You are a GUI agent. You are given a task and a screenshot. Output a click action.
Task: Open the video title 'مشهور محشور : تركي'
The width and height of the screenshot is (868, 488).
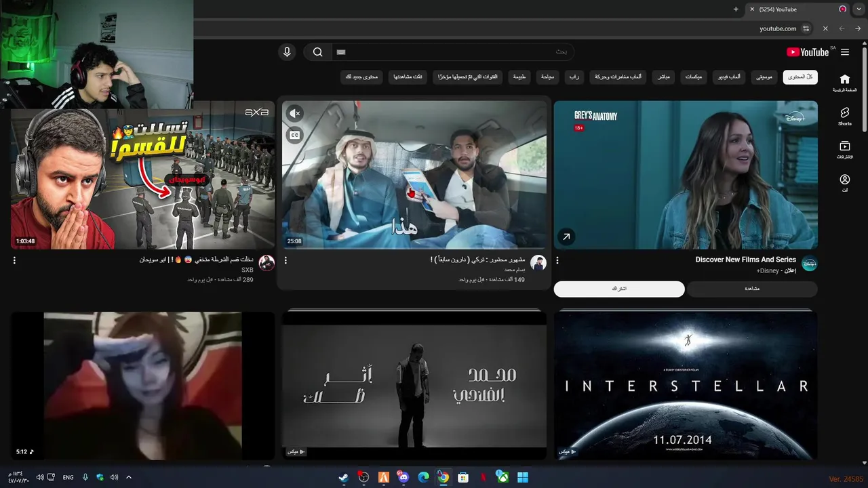pos(477,260)
